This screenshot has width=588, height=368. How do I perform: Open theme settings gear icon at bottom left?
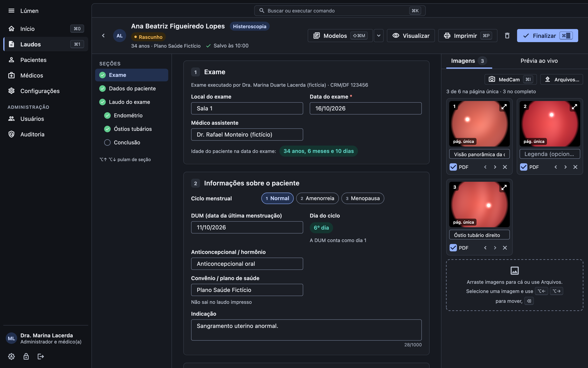(x=11, y=357)
